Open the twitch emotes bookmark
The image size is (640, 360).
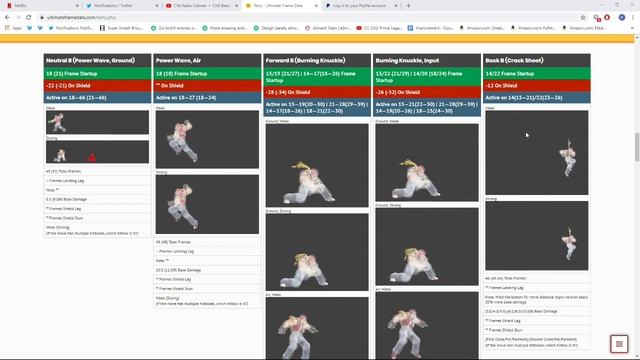tap(174, 28)
